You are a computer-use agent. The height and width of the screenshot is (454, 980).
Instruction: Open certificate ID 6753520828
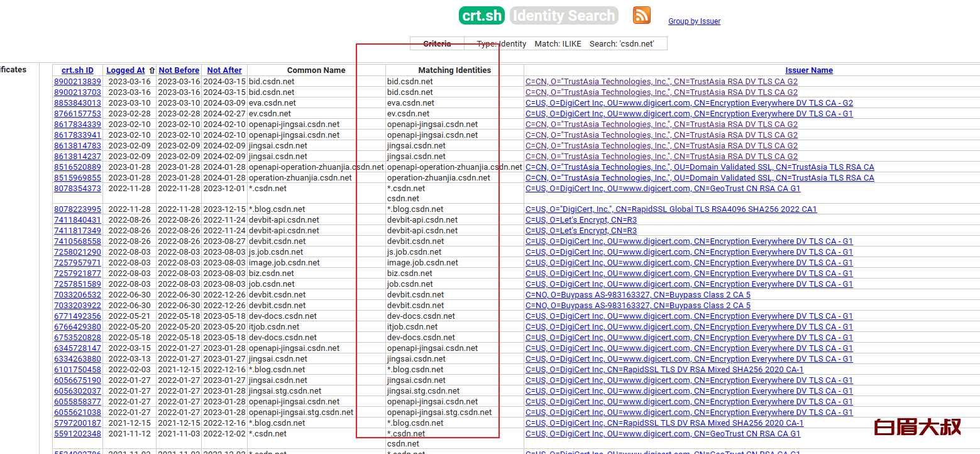77,338
